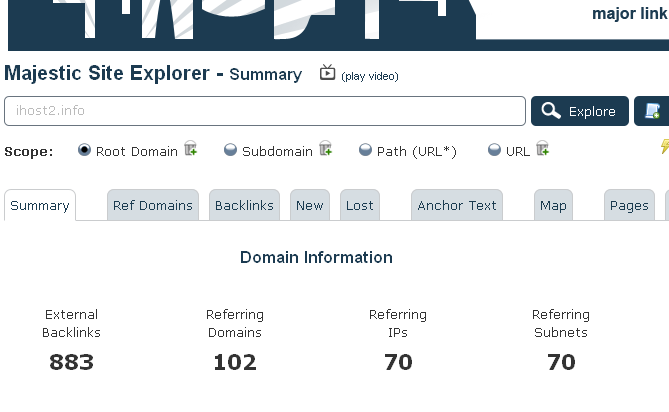Open the Anchor Text tab
669x412 pixels.
[457, 206]
